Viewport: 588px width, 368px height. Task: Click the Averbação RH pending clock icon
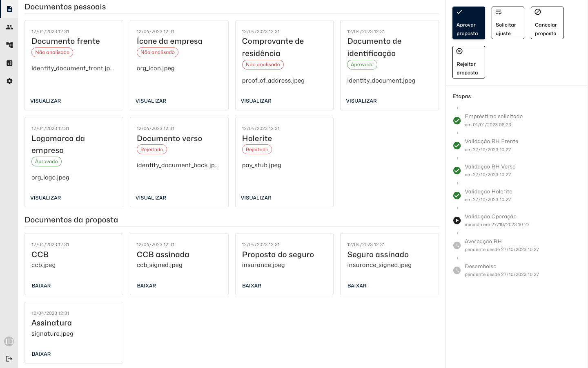tap(457, 245)
